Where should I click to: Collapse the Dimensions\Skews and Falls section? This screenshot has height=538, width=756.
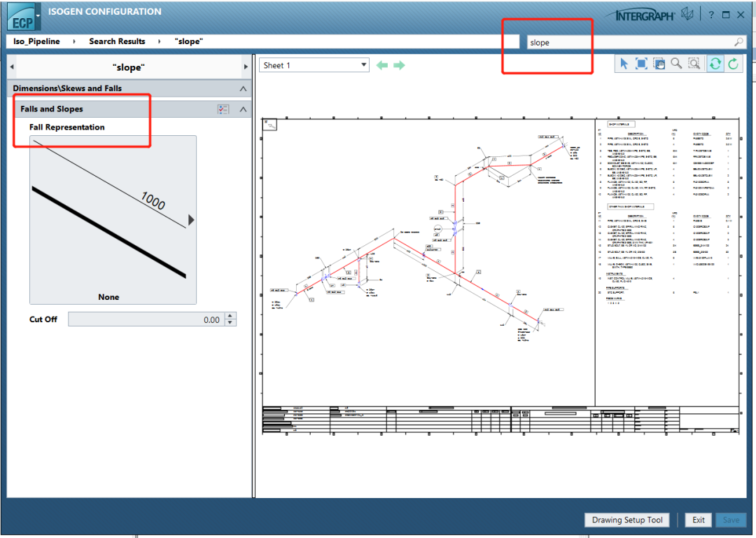243,89
